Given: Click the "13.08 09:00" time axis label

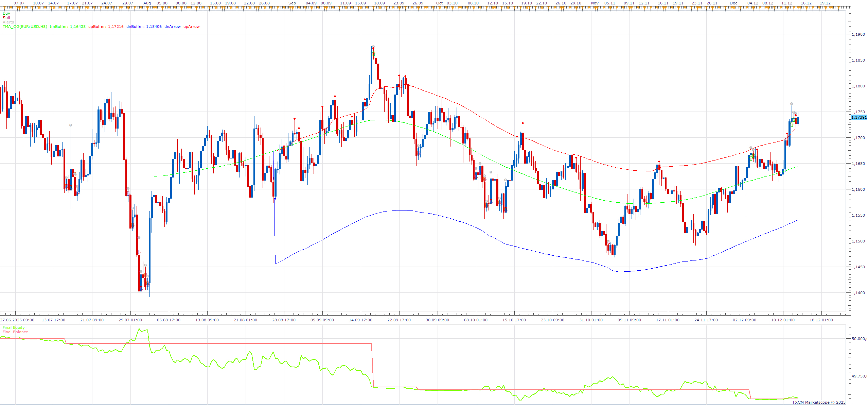Looking at the screenshot, I should pyautogui.click(x=207, y=320).
